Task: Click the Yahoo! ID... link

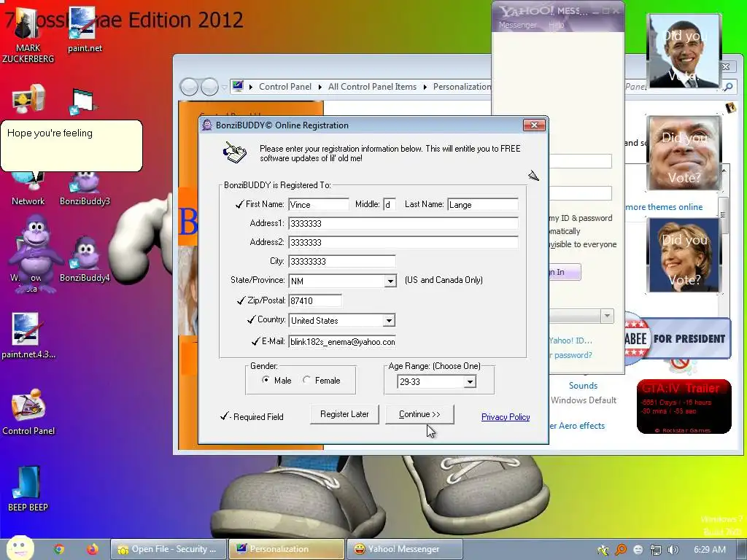Action: point(570,341)
